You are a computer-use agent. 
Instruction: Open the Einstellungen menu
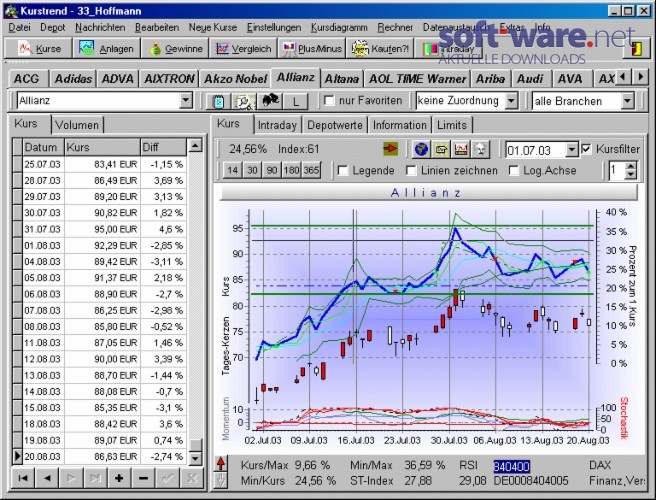point(274,28)
